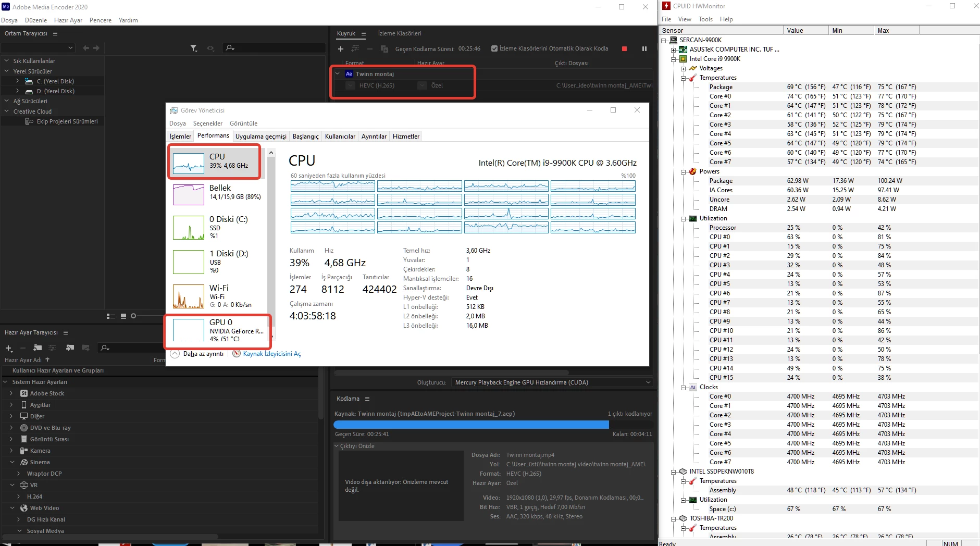980x546 pixels.
Task: Click the back arrow in media browser
Action: tap(86, 48)
